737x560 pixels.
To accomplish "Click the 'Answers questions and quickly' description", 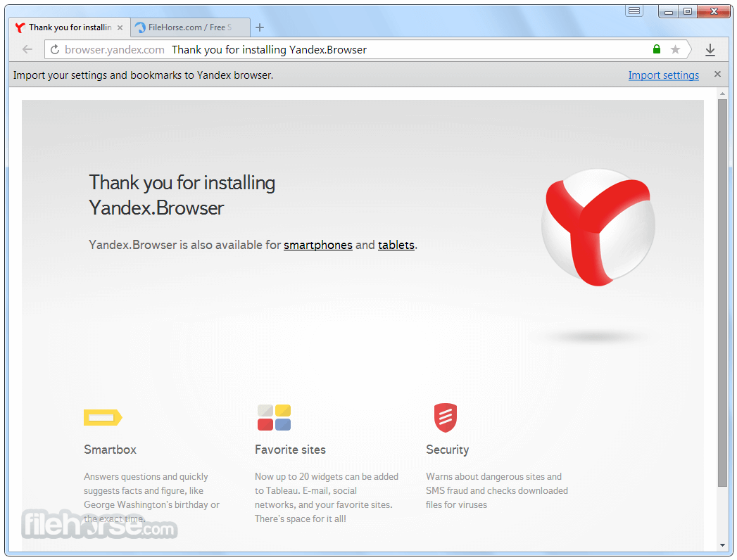I will [x=151, y=497].
